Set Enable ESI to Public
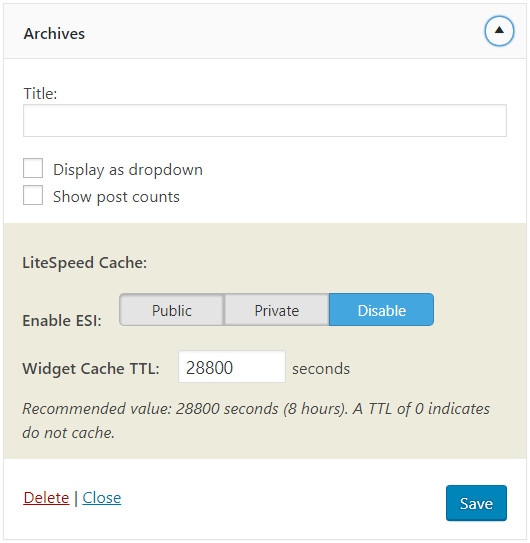530x543 pixels. (x=172, y=310)
